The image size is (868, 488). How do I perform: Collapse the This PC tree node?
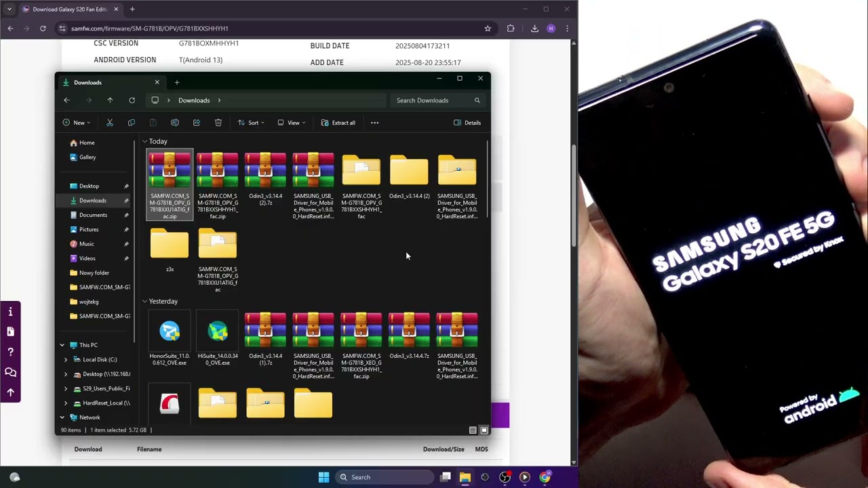pyautogui.click(x=62, y=345)
